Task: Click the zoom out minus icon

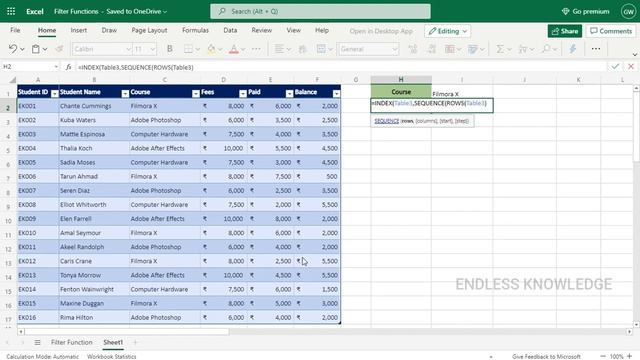Action: [603, 356]
